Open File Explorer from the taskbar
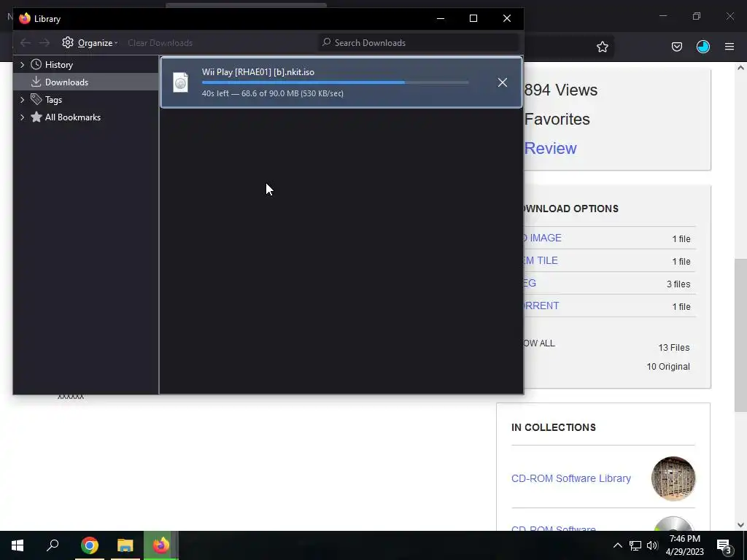The width and height of the screenshot is (747, 560). [125, 545]
